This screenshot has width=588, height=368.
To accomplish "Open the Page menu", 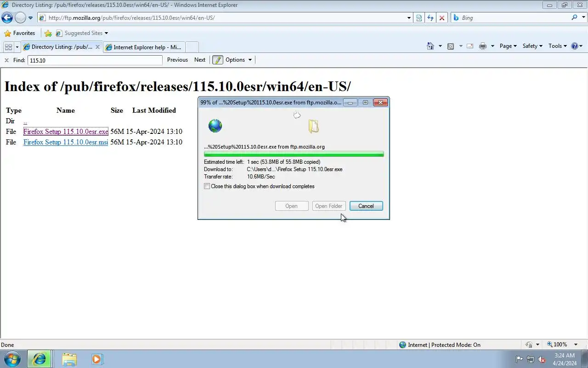I will coord(508,46).
